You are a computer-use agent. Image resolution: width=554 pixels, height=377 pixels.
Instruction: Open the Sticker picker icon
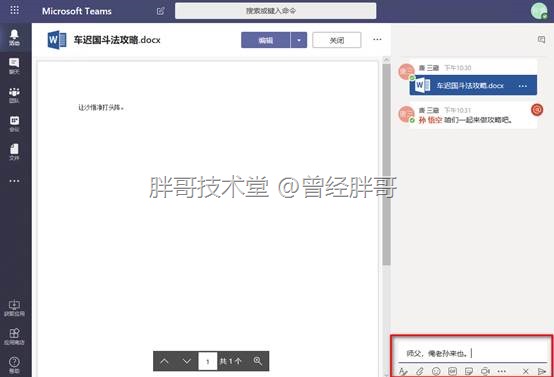pyautogui.click(x=469, y=371)
